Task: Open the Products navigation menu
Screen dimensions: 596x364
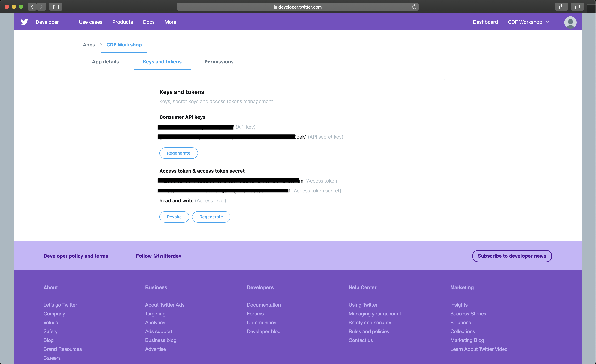Action: [x=123, y=22]
